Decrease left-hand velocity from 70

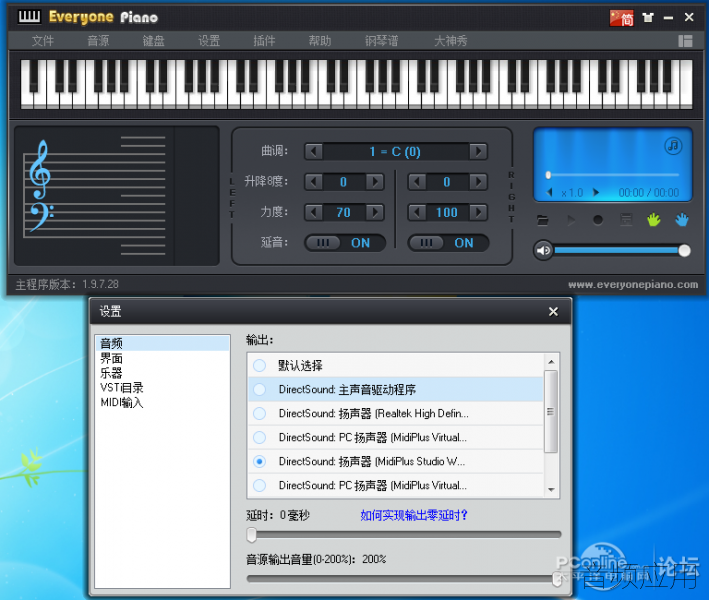tap(313, 212)
